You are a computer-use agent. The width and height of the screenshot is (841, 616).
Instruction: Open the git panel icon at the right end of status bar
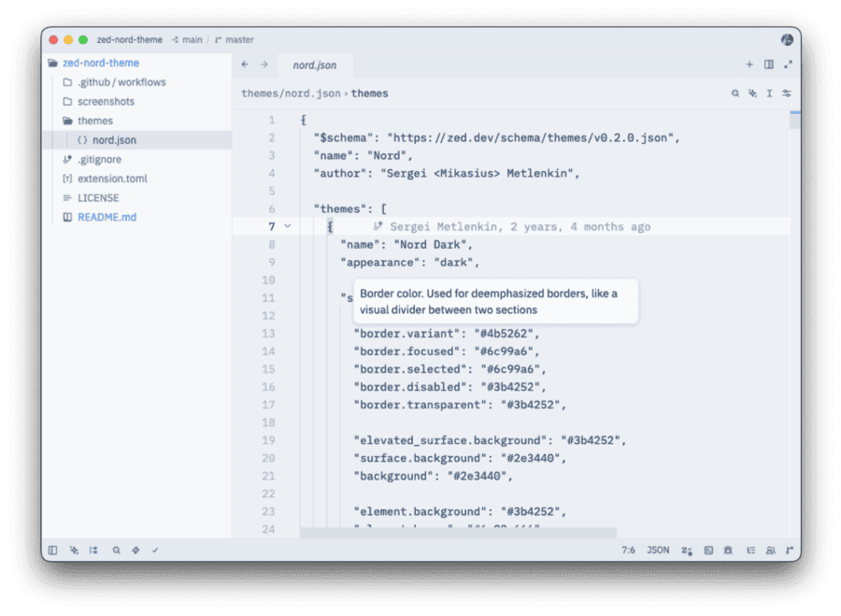790,551
